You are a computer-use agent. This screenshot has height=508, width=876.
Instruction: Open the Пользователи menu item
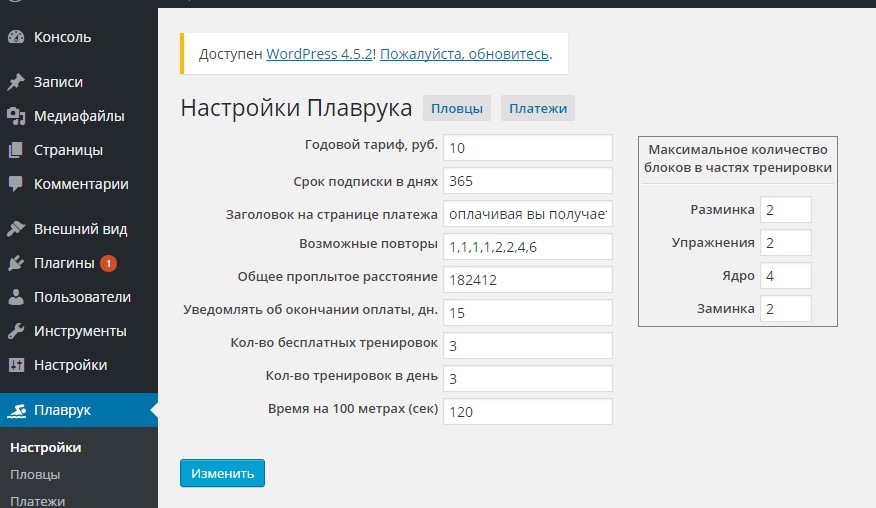point(79,297)
